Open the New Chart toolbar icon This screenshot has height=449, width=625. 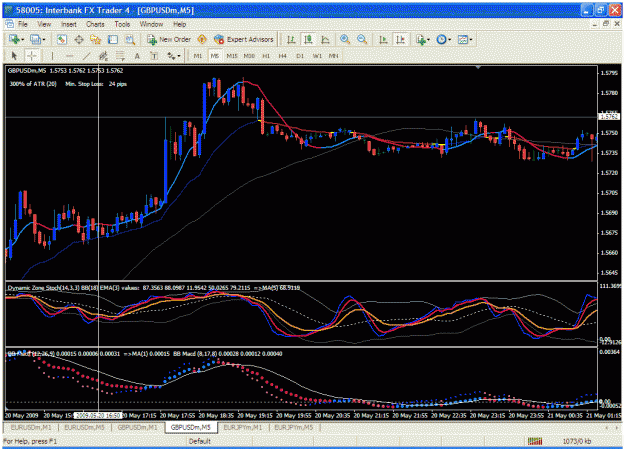[14, 39]
